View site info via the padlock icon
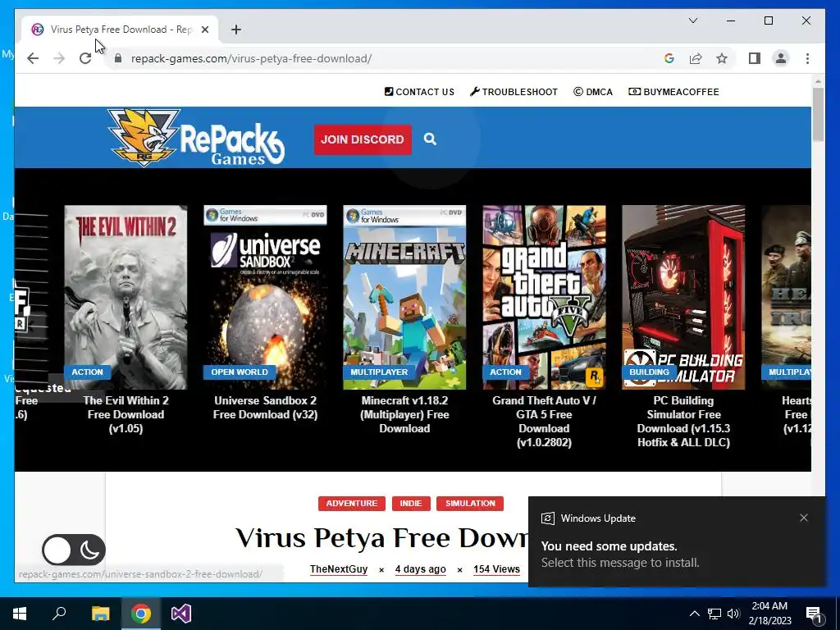The height and width of the screenshot is (630, 840). 118,58
